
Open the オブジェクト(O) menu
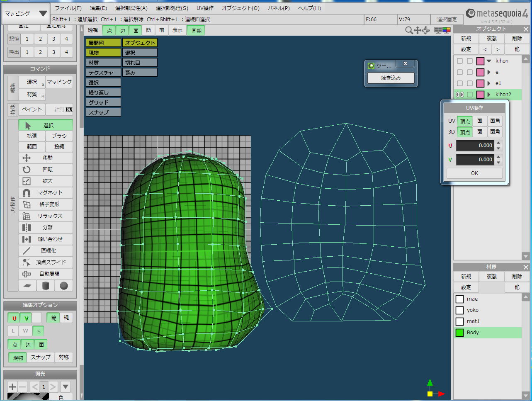point(240,8)
